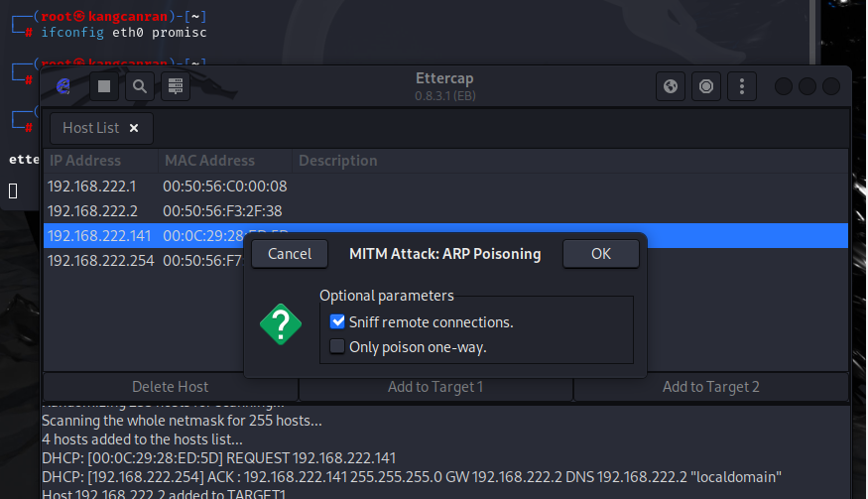Click the Ettercap logo icon
Screen dimensions: 868x499
63,86
